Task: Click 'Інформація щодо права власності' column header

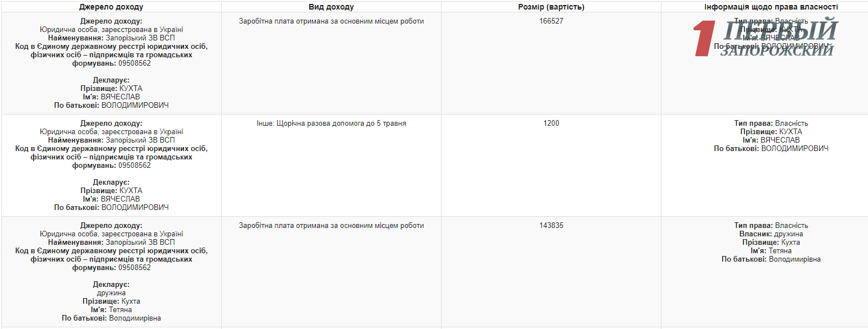Action: pos(771,7)
